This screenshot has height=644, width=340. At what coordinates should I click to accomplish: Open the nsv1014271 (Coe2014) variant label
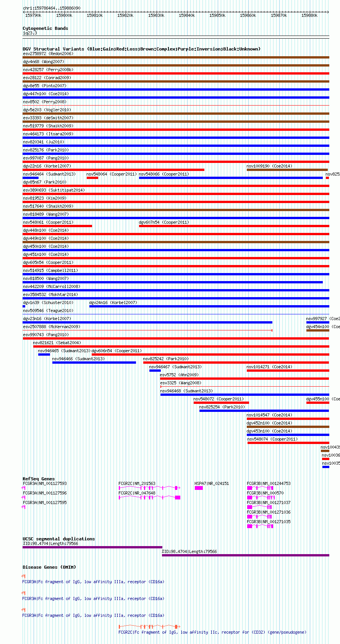pyautogui.click(x=269, y=367)
